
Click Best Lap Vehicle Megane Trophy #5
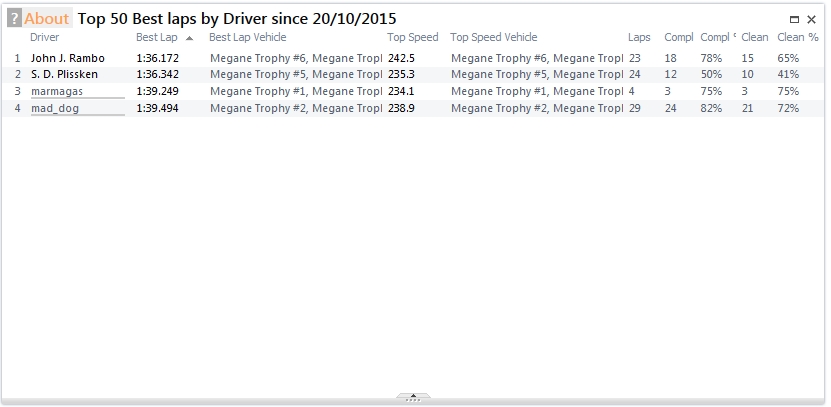296,74
